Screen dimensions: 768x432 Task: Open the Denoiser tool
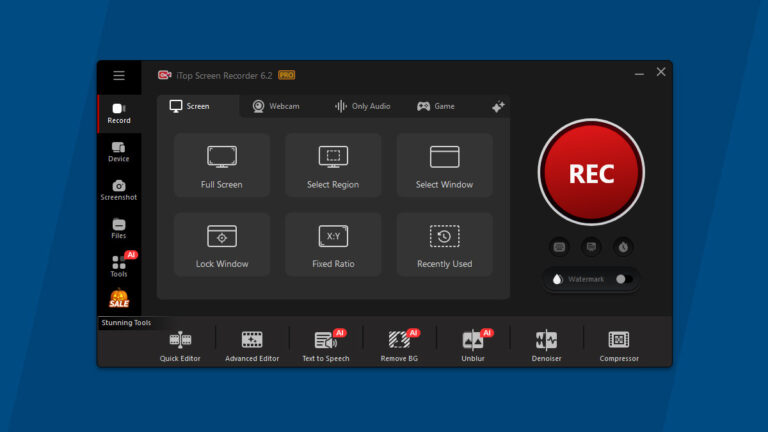546,345
